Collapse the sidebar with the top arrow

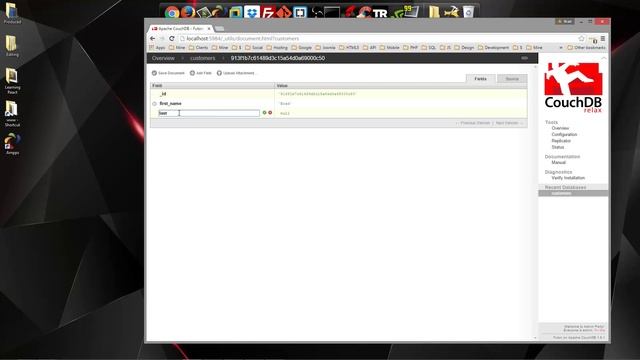click(x=604, y=58)
